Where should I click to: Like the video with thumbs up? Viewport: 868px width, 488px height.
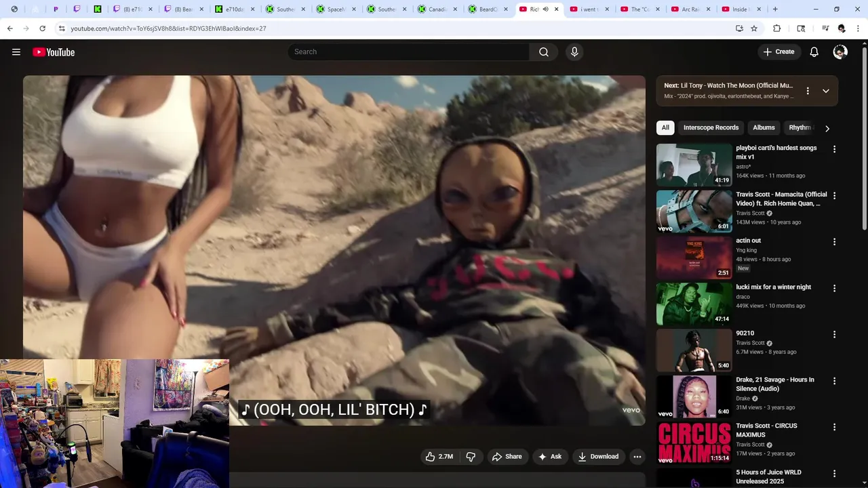439,457
